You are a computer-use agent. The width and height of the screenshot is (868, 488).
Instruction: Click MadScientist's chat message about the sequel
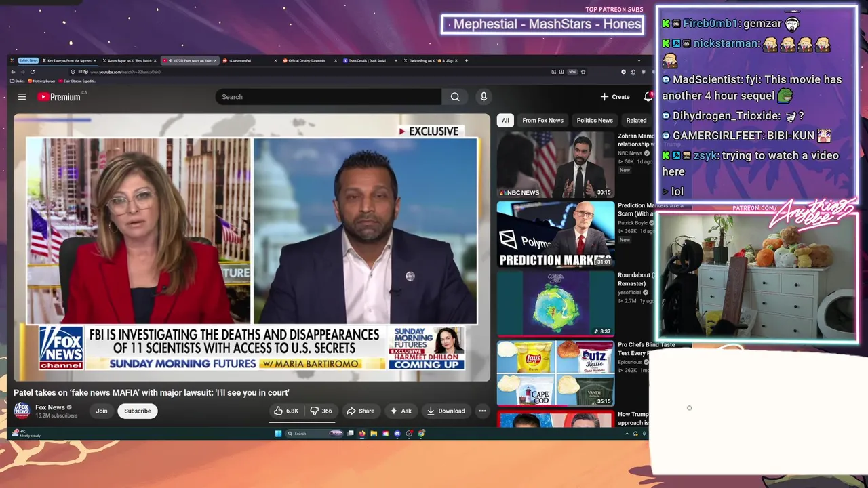point(752,87)
